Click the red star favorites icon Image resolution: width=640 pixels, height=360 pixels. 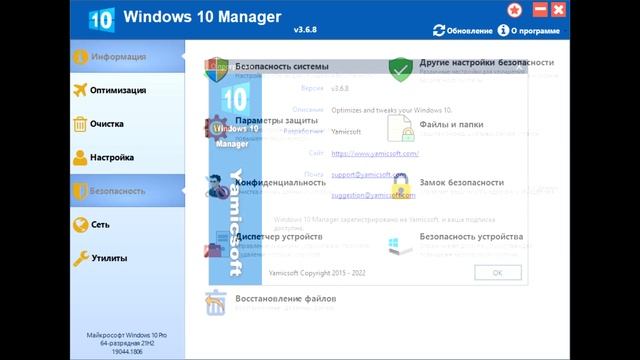[515, 10]
